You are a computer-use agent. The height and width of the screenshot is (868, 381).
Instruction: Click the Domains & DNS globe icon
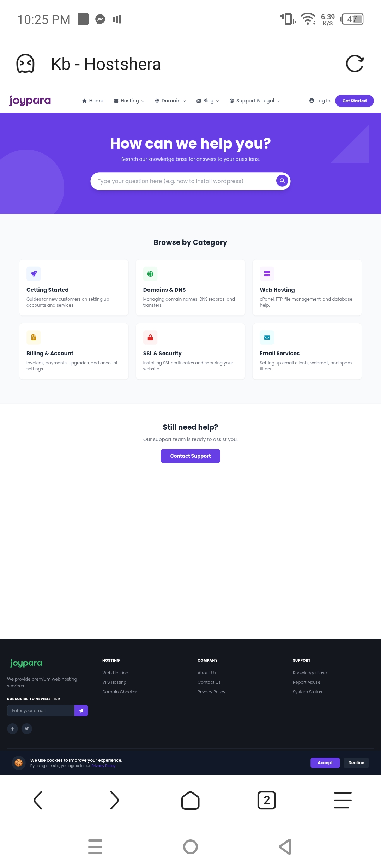coord(150,274)
